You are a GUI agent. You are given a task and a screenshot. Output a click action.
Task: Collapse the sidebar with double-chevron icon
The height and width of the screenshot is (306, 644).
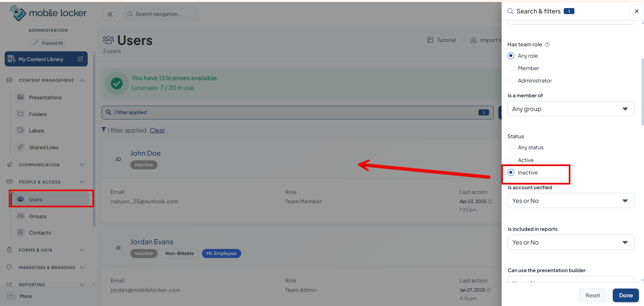[110, 14]
